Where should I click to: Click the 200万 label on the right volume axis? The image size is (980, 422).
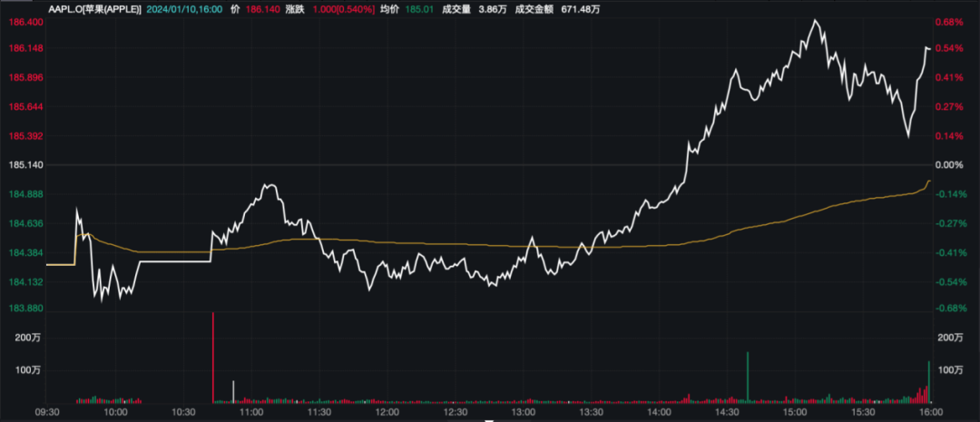tap(951, 338)
